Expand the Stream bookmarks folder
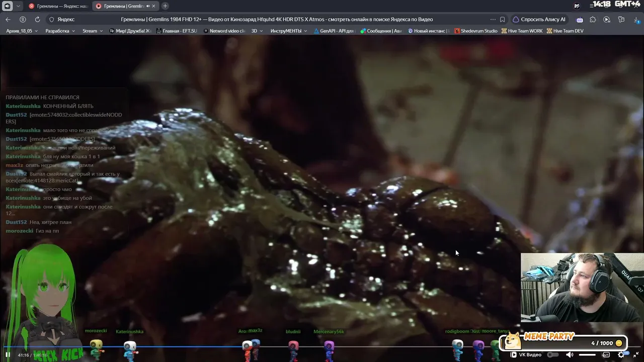 click(93, 31)
